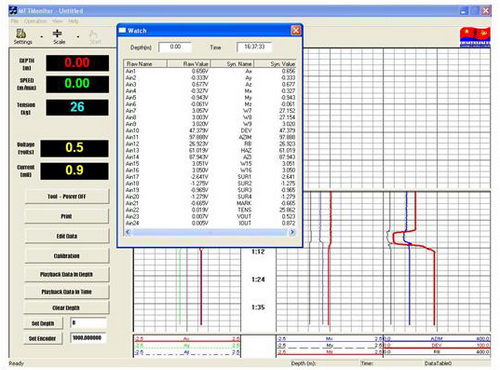
Task: Select the Ain17 row in Watch
Action: click(210, 177)
